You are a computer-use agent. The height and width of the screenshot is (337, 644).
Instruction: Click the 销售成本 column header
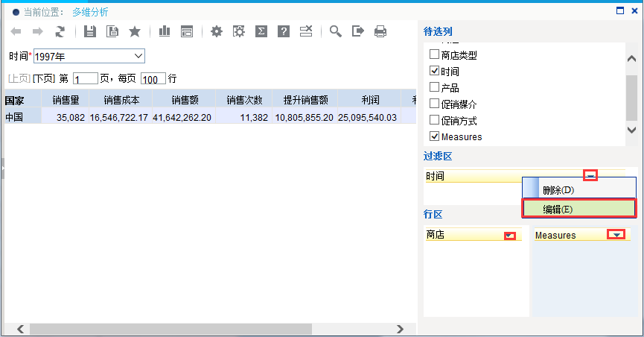point(121,100)
